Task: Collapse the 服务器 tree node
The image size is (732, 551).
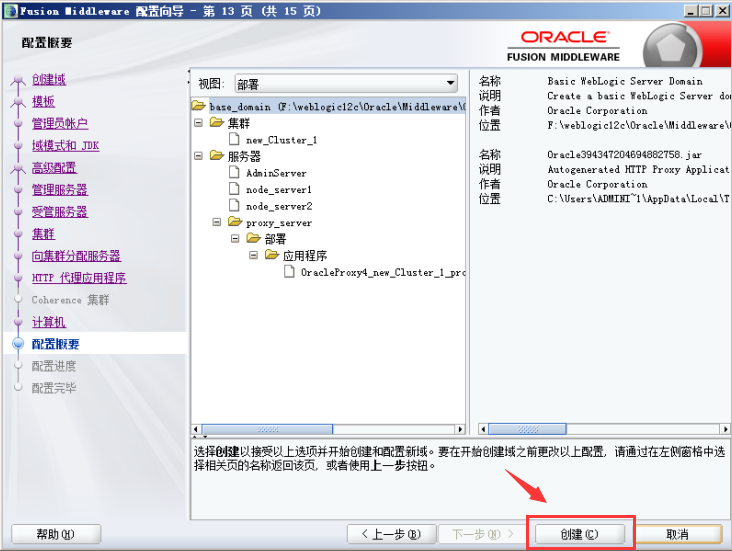Action: (199, 156)
